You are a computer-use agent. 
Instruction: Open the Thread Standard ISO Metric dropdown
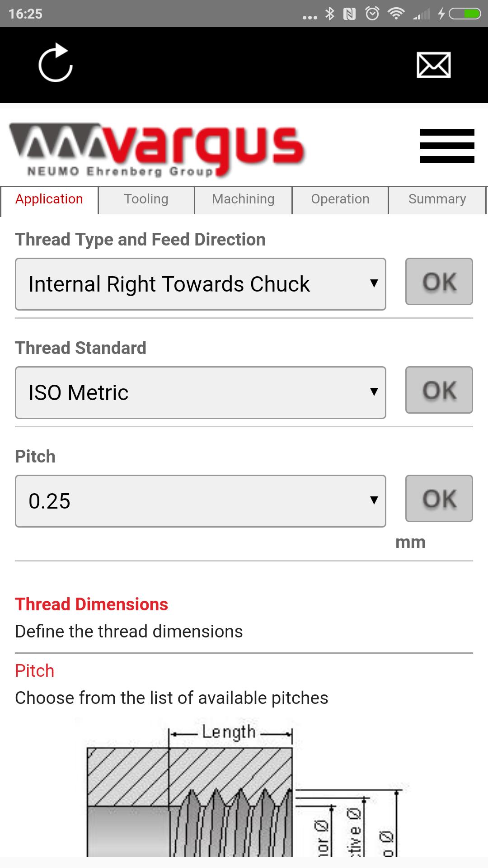click(201, 392)
